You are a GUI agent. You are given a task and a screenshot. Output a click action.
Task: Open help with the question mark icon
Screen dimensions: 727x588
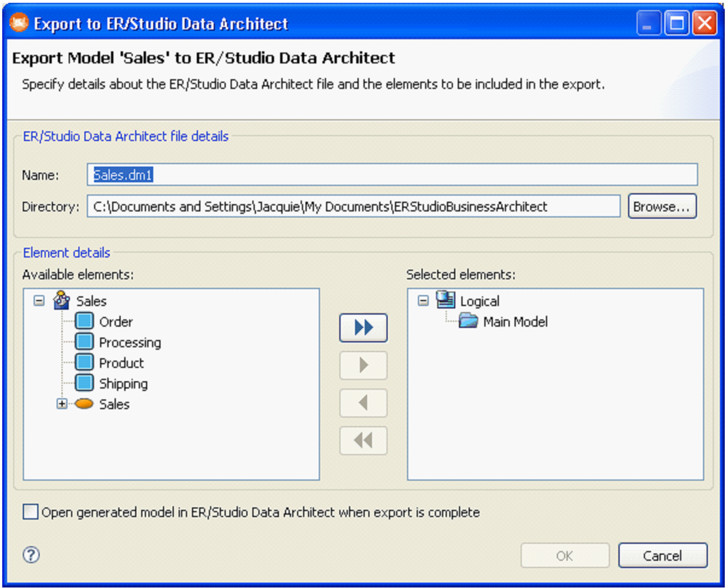click(31, 555)
